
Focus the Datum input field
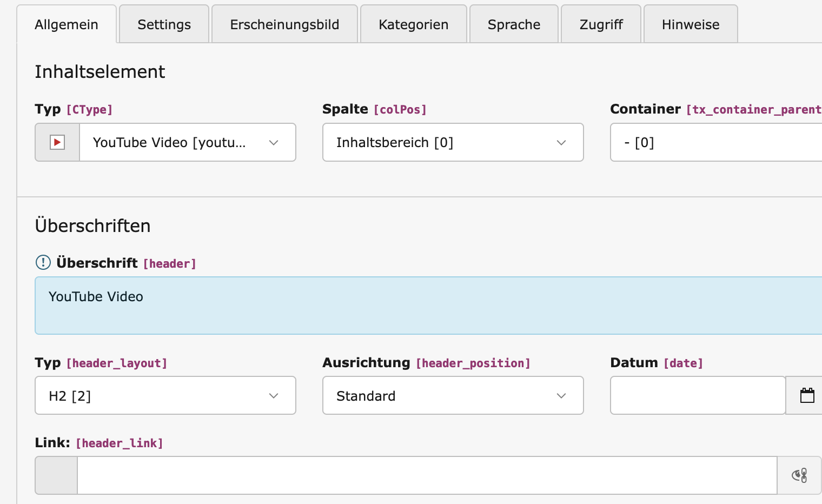(x=698, y=395)
